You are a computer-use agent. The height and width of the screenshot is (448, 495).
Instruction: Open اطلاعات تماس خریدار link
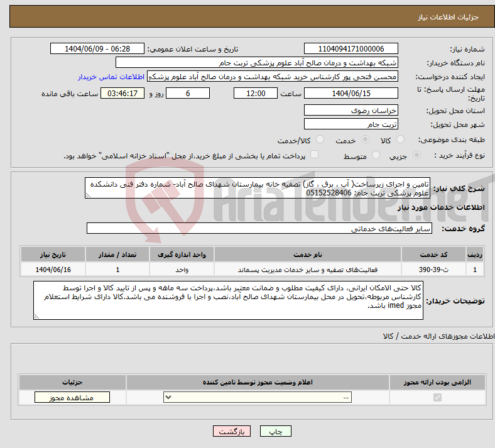[111, 77]
